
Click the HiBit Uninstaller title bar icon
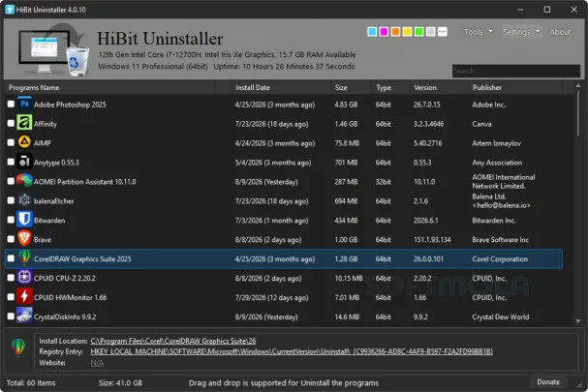click(10, 10)
